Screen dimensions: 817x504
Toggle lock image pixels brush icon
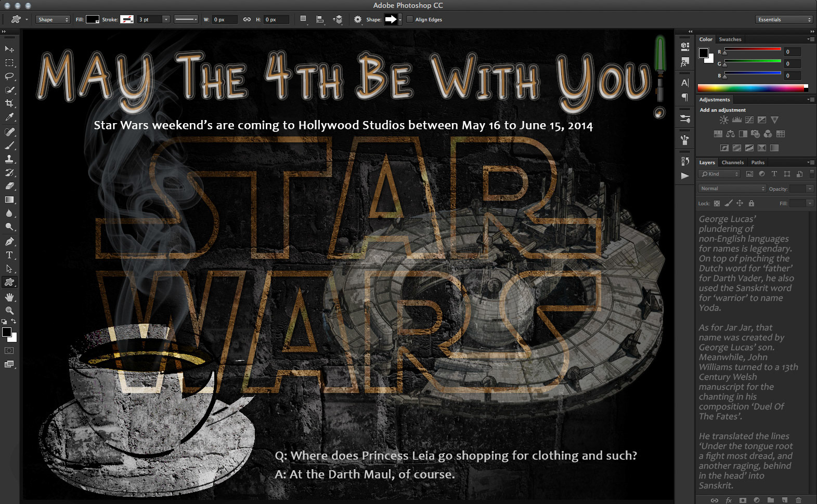tap(729, 204)
